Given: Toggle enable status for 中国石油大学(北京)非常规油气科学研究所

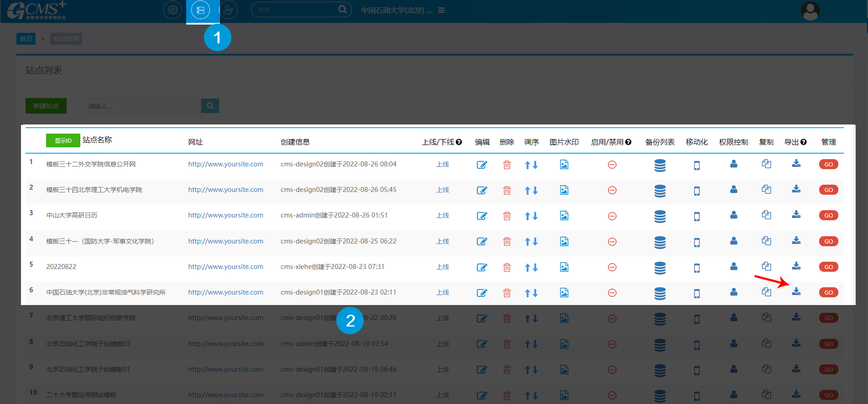Looking at the screenshot, I should pyautogui.click(x=612, y=293).
